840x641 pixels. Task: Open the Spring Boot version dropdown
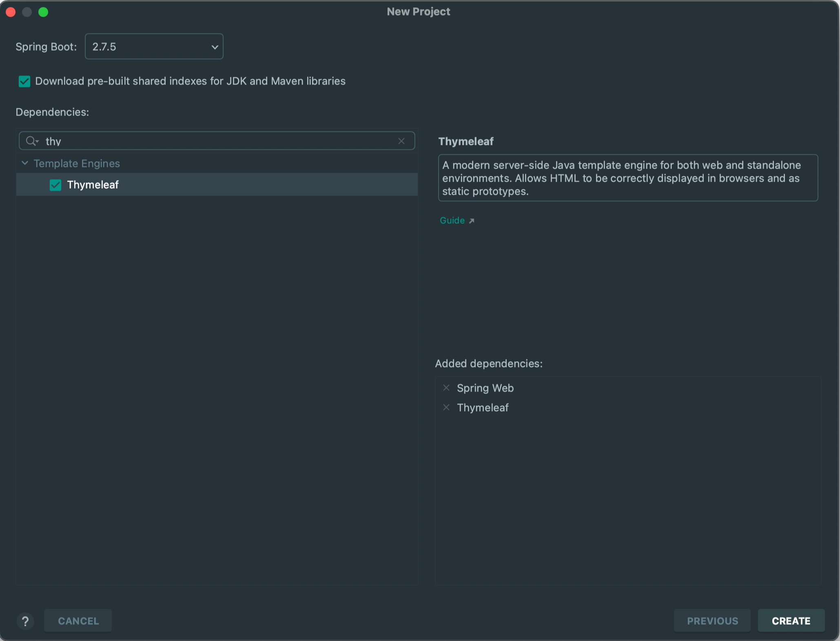click(x=154, y=47)
